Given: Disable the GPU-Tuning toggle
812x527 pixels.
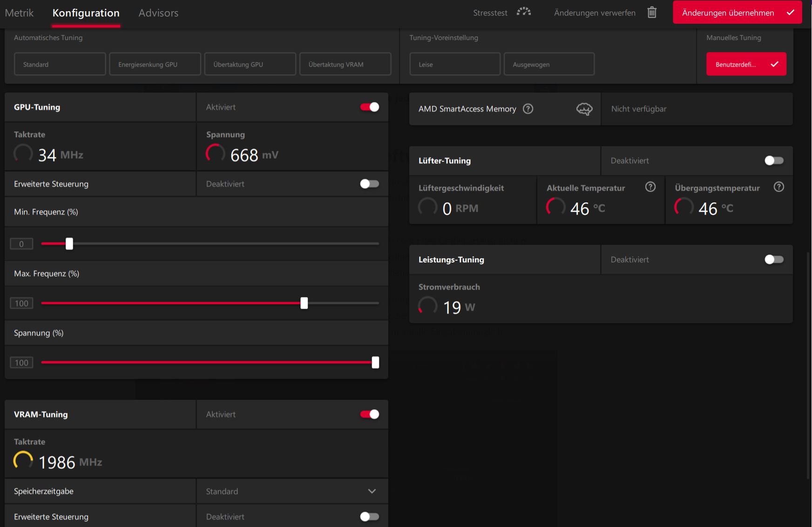Looking at the screenshot, I should tap(370, 107).
